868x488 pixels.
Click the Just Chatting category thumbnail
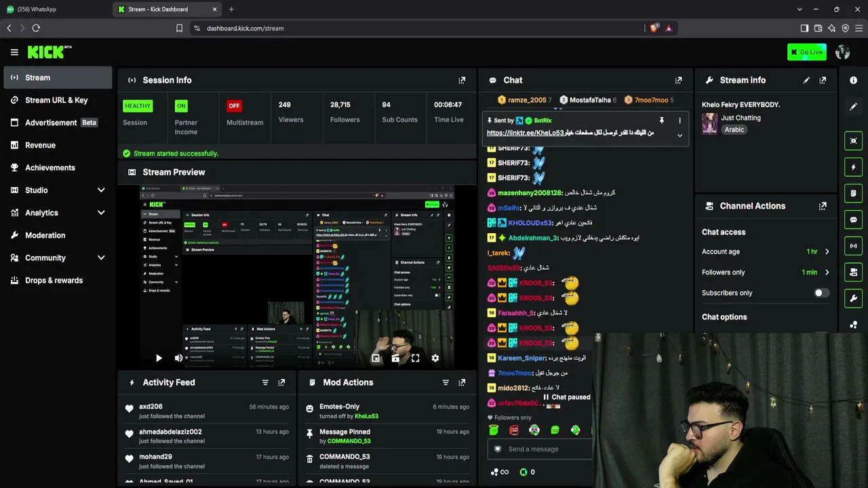coord(709,123)
